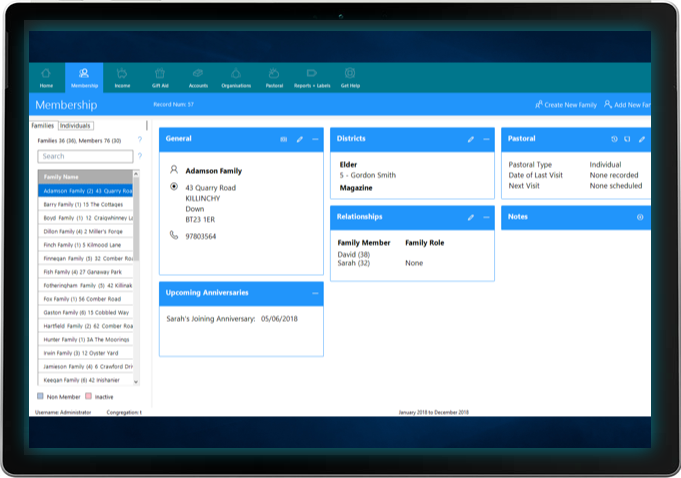Viewport: 681px width, 478px height.
Task: Open the Gift Aid module
Action: [x=159, y=77]
